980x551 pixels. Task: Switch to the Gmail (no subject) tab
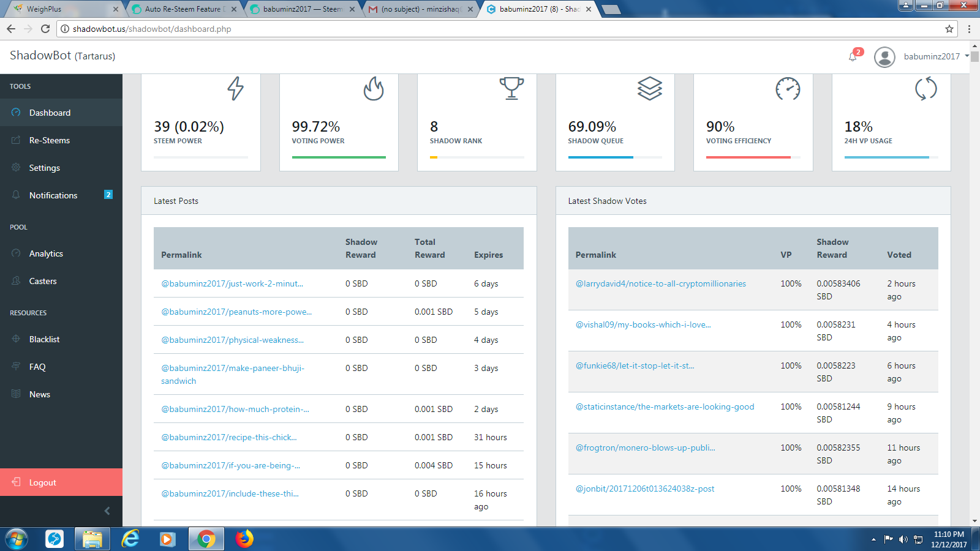(x=420, y=9)
